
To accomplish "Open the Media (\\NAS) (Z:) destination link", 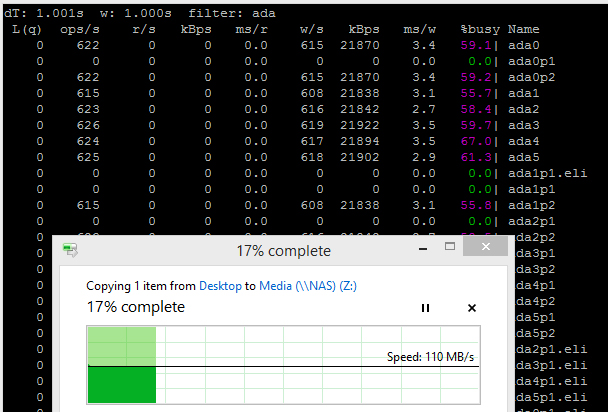I will (x=307, y=285).
